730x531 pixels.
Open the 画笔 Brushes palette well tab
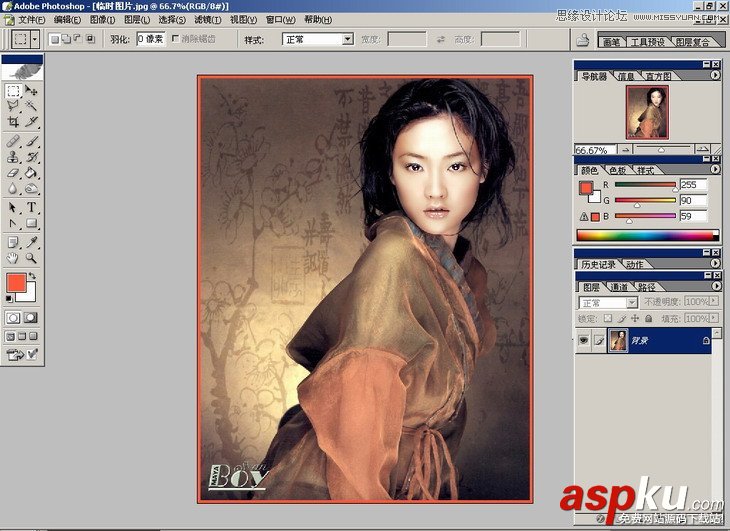coord(611,42)
